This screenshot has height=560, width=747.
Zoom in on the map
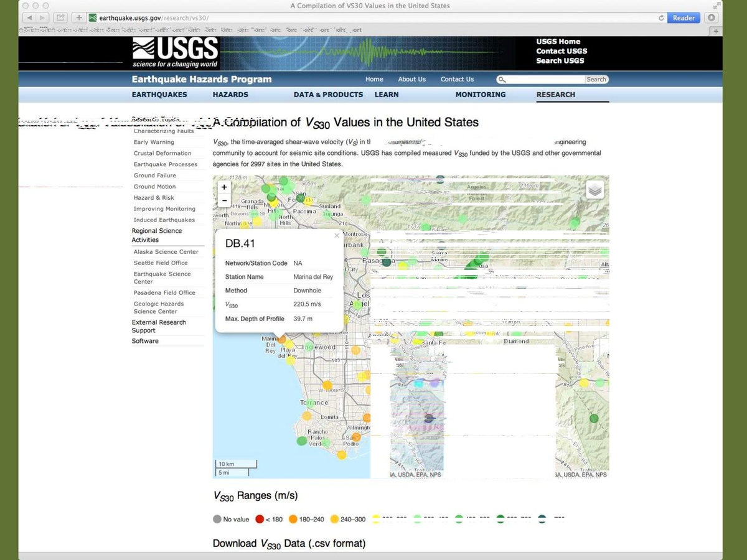(x=224, y=187)
